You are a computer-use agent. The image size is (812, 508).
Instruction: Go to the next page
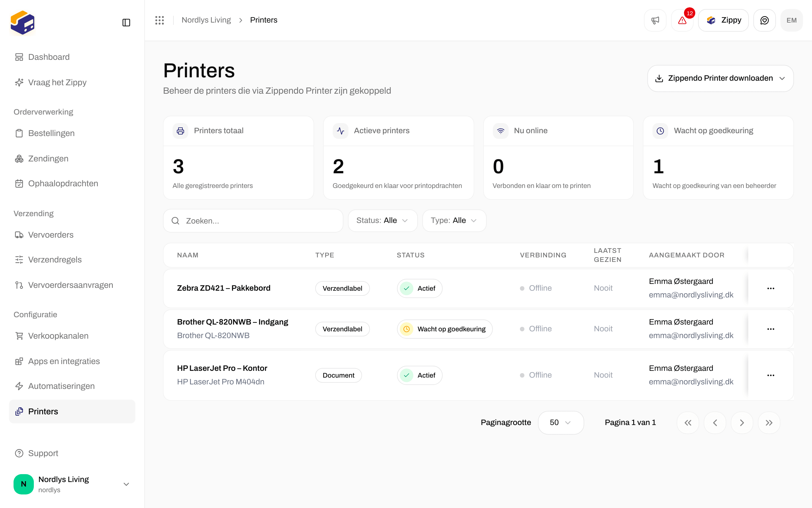[742, 423]
